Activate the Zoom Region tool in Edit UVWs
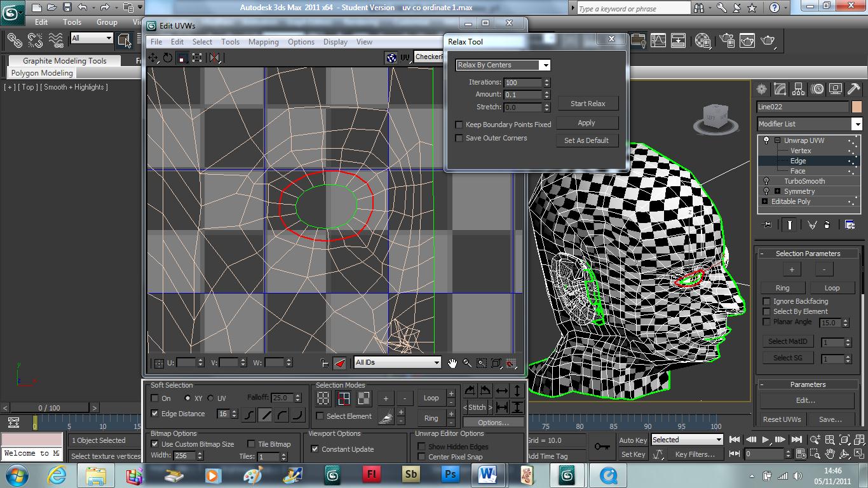Screen dimensions: 868x488 coord(482,363)
